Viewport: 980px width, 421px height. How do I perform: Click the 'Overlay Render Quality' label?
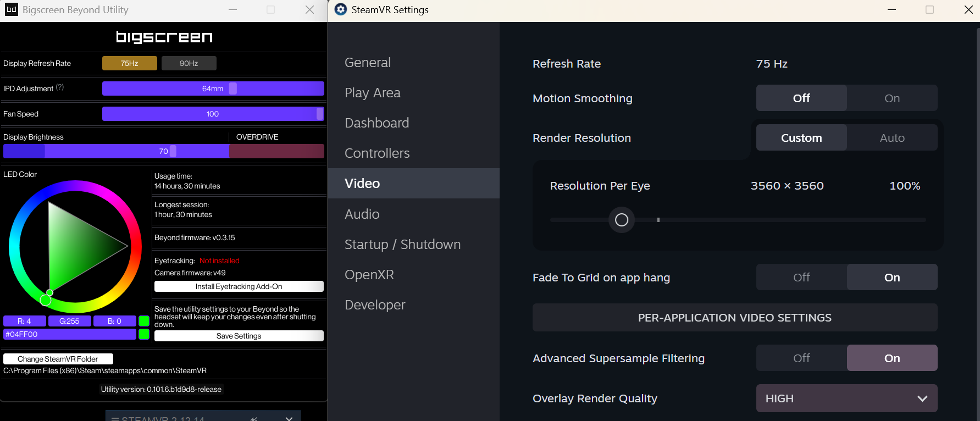595,398
